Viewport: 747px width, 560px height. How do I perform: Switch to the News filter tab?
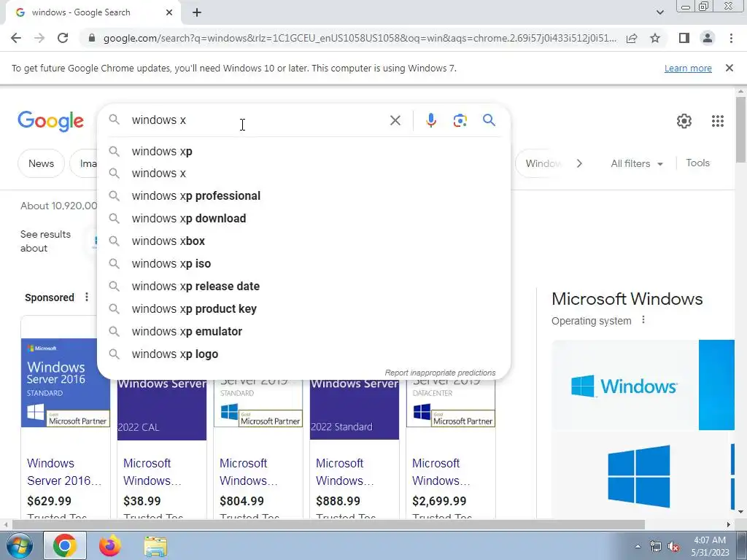coord(41,163)
